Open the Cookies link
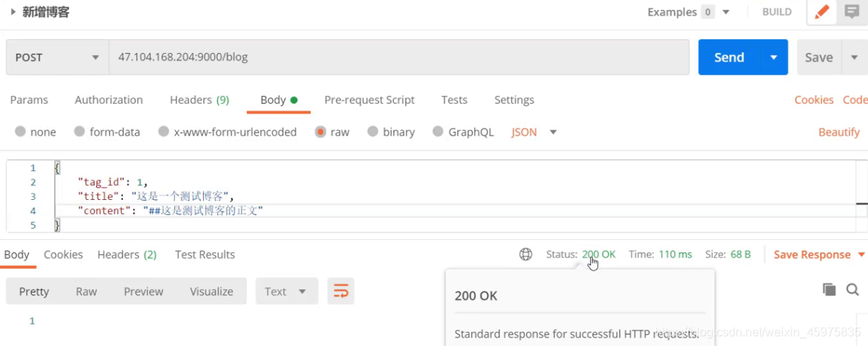This screenshot has width=868, height=346. [x=813, y=100]
